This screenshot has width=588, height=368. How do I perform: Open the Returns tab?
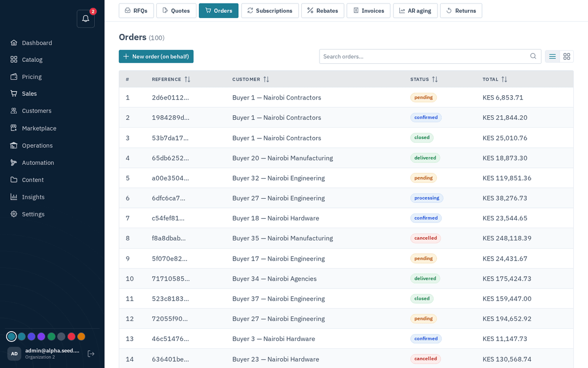[x=461, y=11]
